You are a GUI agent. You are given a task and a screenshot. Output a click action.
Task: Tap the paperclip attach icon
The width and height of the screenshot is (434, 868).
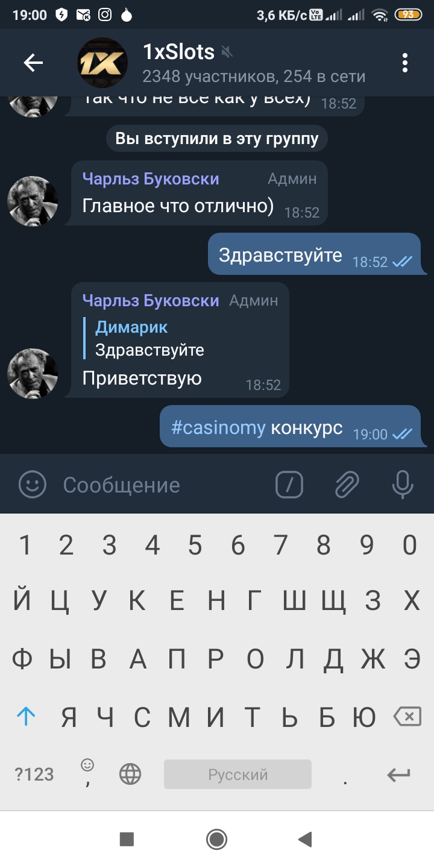(347, 484)
